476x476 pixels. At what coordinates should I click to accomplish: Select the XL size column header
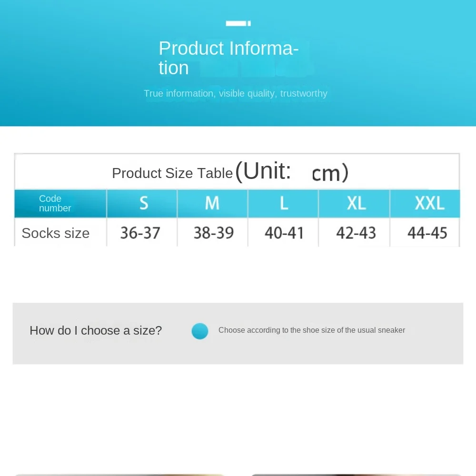pos(354,203)
